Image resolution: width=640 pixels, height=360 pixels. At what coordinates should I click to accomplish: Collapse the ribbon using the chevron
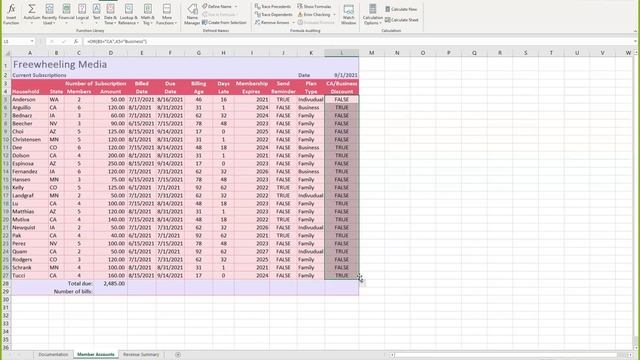[x=635, y=31]
